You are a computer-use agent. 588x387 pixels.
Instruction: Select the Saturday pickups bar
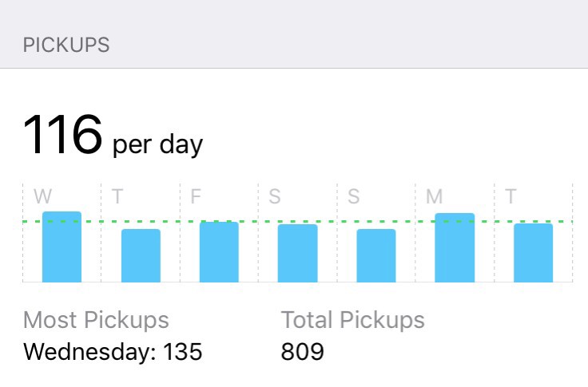[297, 253]
